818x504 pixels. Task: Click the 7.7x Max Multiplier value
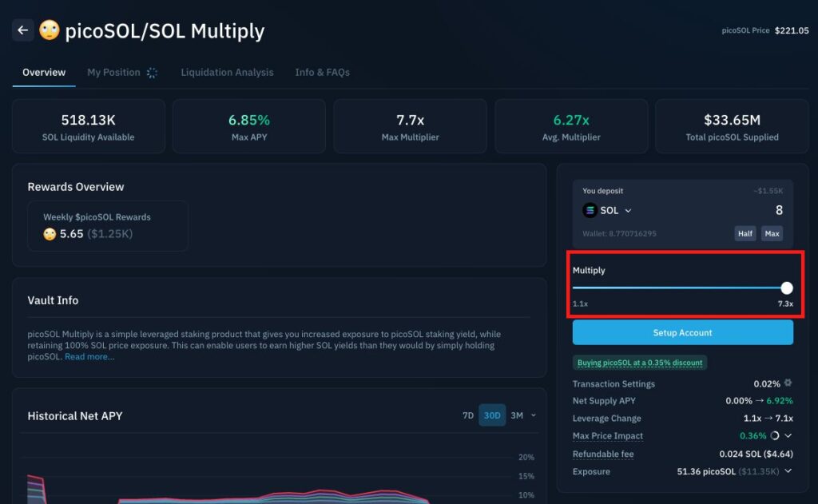[x=410, y=120]
